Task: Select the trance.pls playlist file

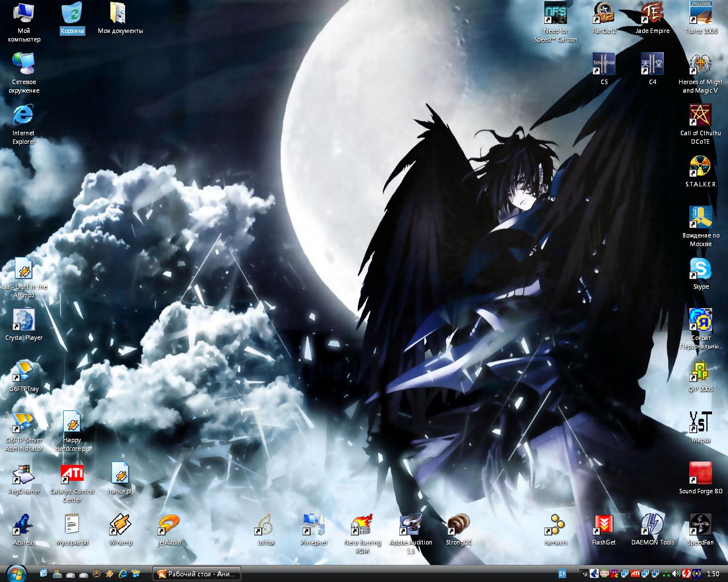Action: [120, 479]
